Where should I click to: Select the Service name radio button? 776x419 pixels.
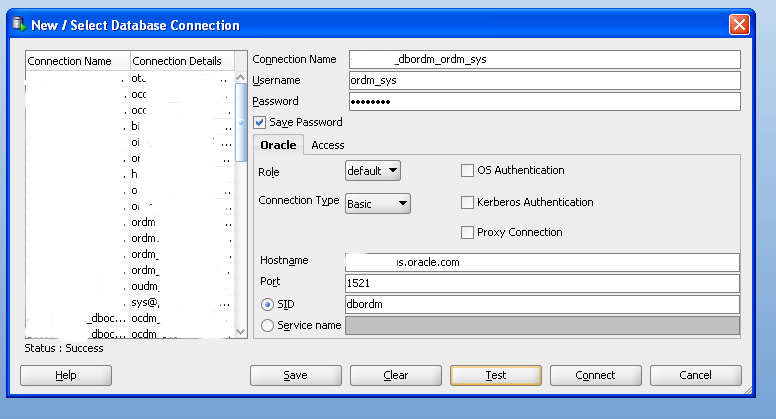tap(266, 325)
